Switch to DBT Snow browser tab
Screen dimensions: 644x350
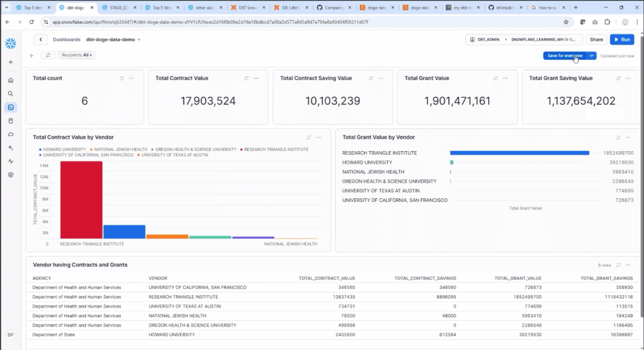247,8
